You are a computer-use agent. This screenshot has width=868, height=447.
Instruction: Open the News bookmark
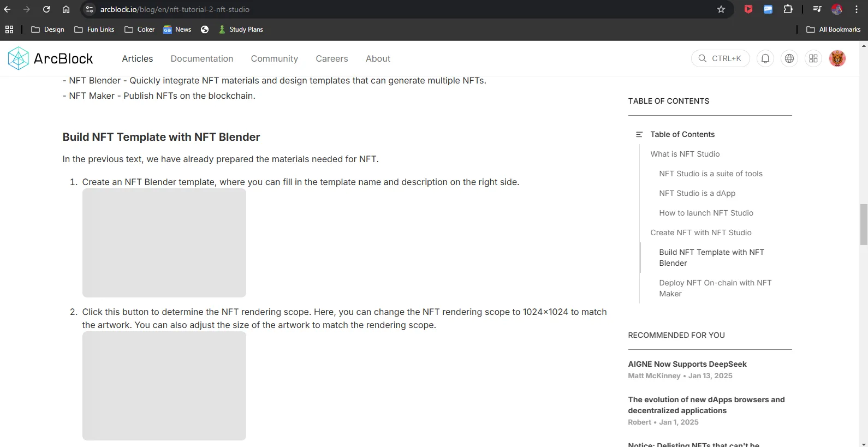tap(177, 29)
